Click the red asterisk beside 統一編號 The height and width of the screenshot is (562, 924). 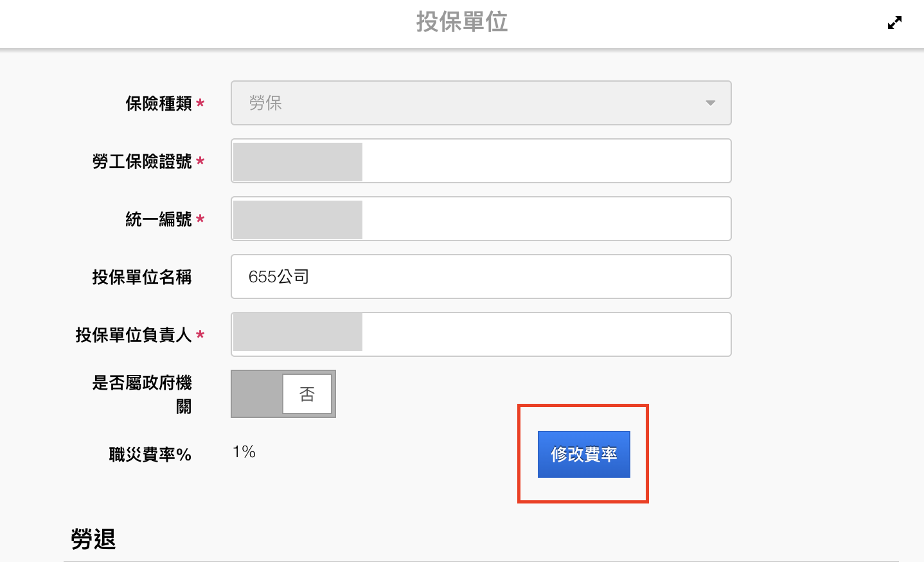200,219
